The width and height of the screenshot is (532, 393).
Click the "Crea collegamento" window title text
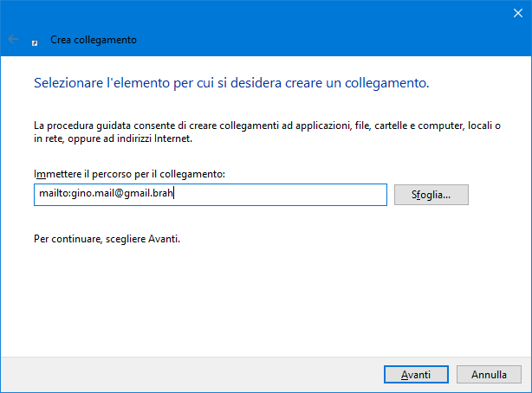93,40
